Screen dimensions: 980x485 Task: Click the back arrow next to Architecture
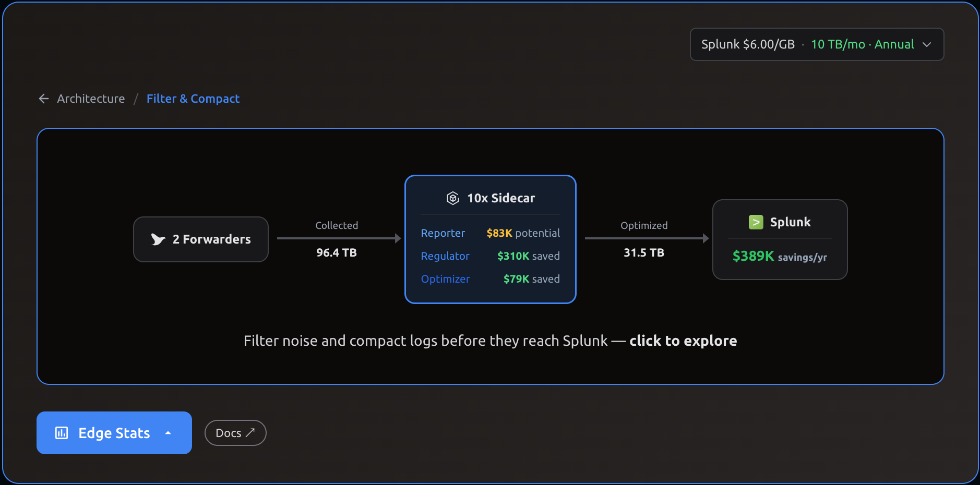click(x=44, y=99)
